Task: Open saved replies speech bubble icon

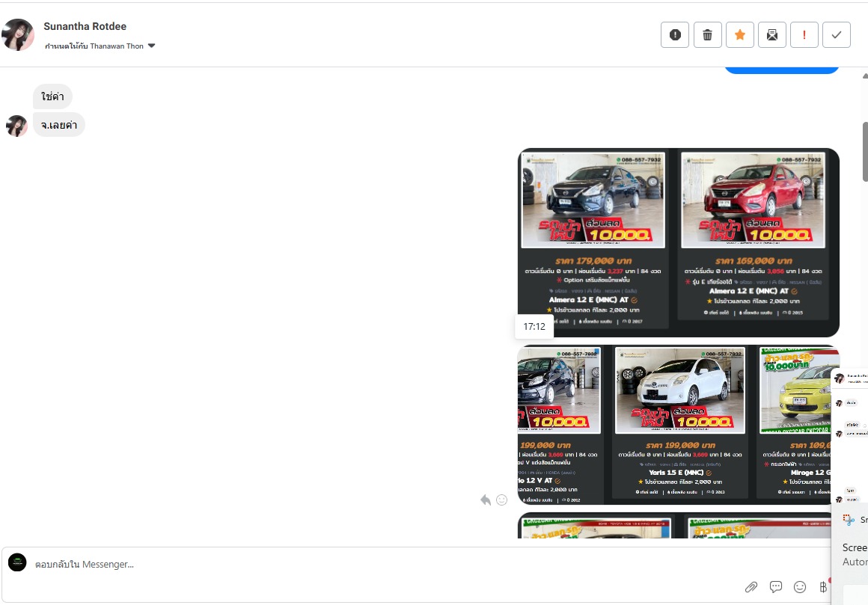Action: coord(776,587)
